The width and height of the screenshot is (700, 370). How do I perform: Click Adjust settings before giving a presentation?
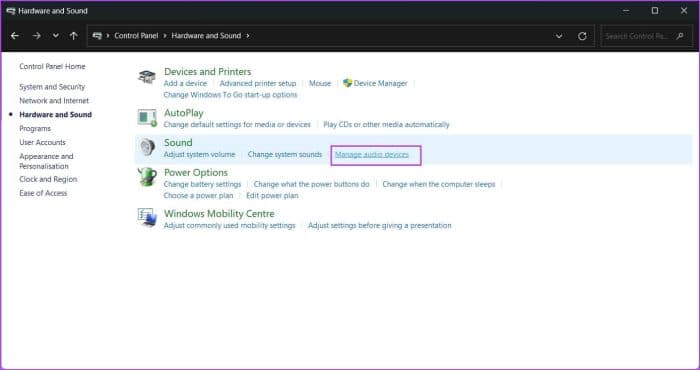coord(380,225)
